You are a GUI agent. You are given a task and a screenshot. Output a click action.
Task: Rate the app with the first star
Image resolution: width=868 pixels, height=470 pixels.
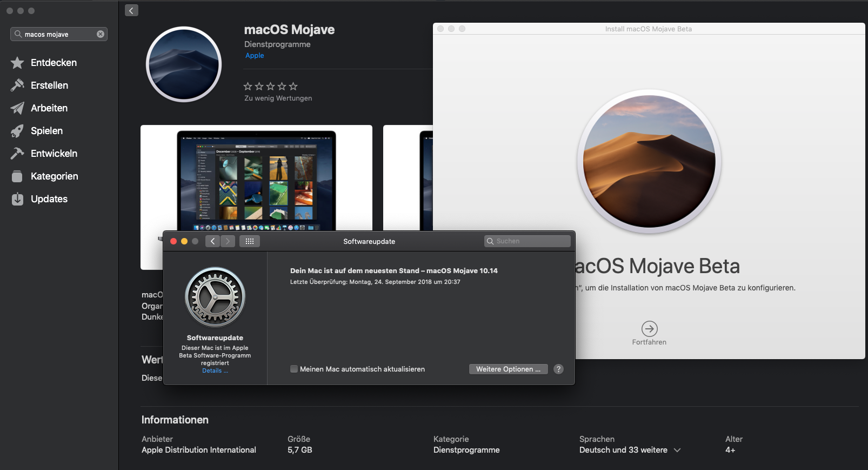tap(248, 86)
